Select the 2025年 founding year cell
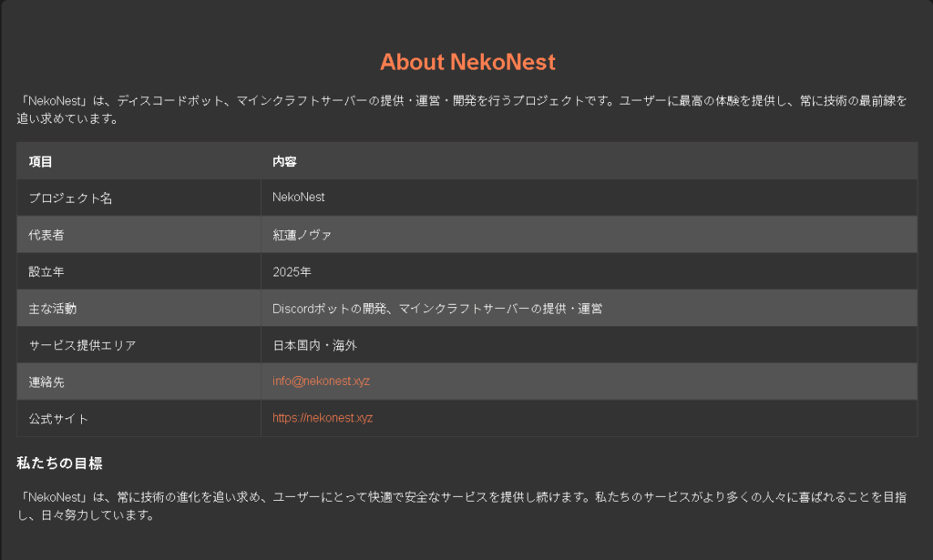Image resolution: width=933 pixels, height=560 pixels. pos(590,271)
